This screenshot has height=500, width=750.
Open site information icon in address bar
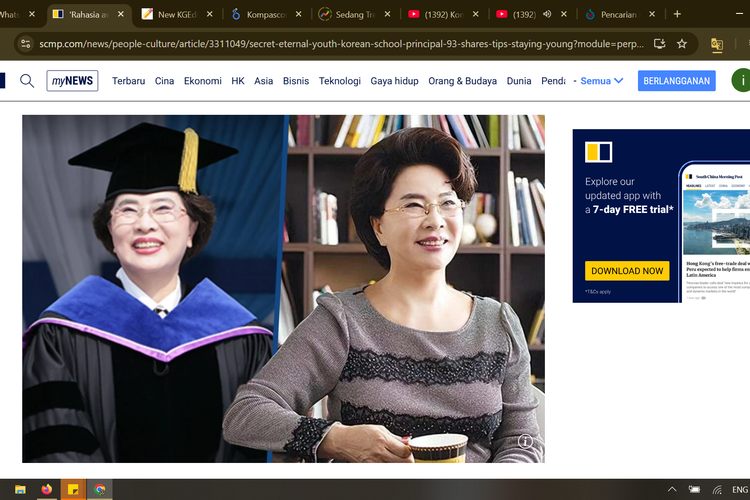pos(22,44)
